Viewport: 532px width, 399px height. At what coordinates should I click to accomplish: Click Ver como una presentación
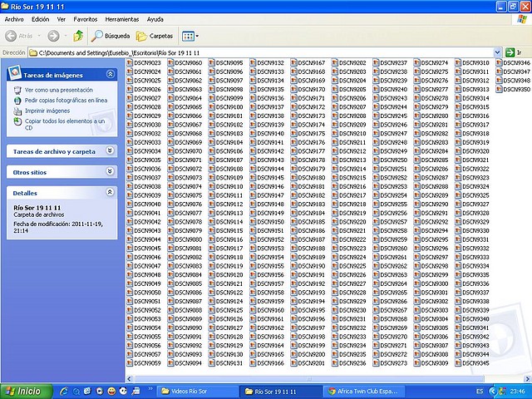(59, 90)
